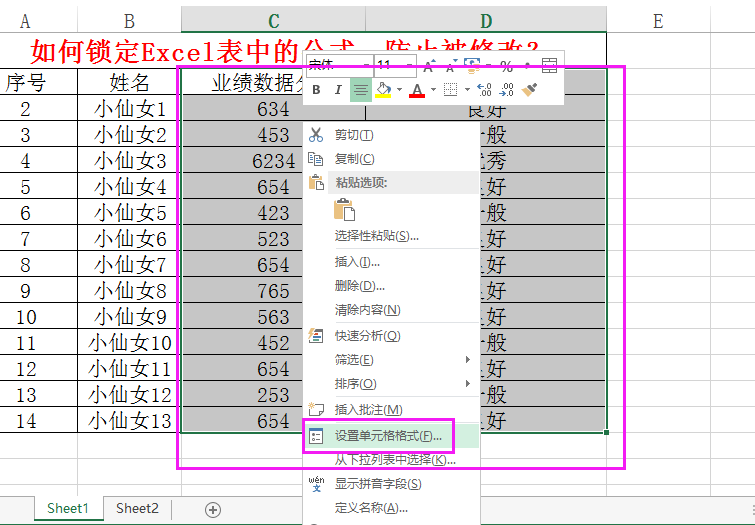Screen dimensions: 755x525
Task: Activate the format painter brush
Action: point(529,90)
